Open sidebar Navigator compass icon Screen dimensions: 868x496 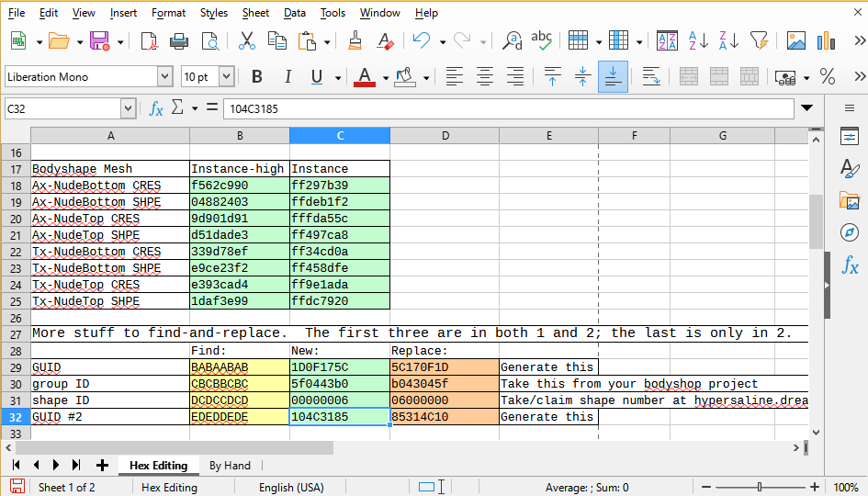point(850,232)
